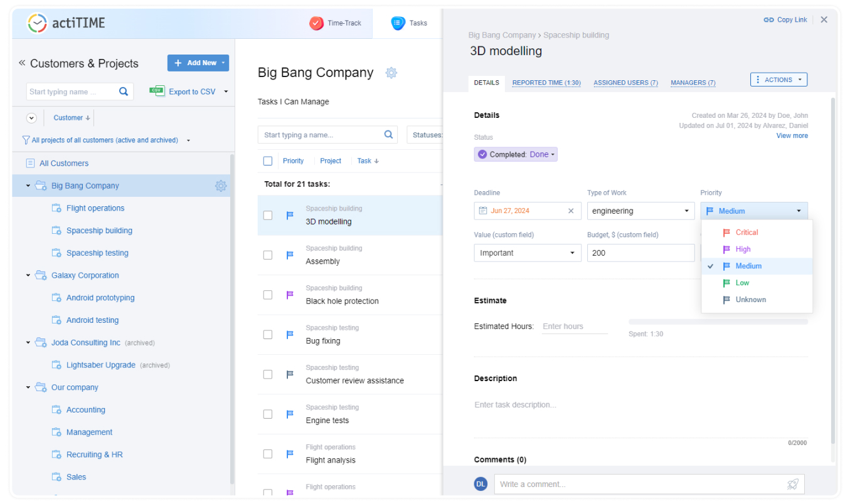Viewport: 850px width, 504px height.
Task: Click flag of Customer review assistance task
Action: pyautogui.click(x=290, y=374)
